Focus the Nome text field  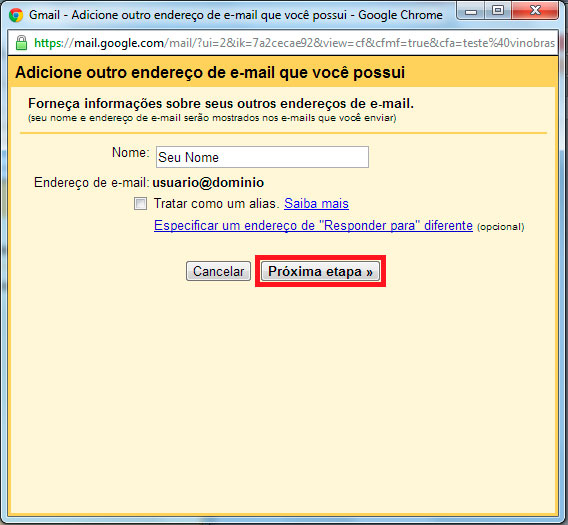click(262, 157)
